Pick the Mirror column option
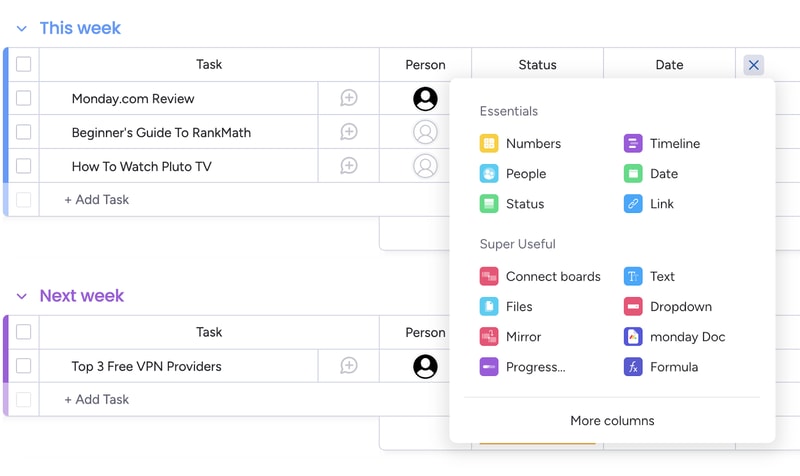The image size is (800, 476). pos(510,336)
